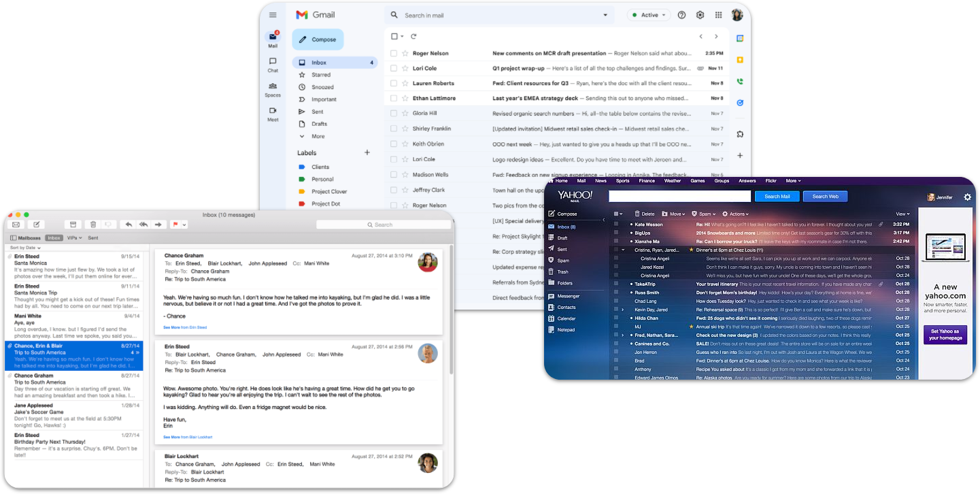The width and height of the screenshot is (980, 494).
Task: Tick the checkbox for BigUps Yahoo email
Action: tap(616, 233)
